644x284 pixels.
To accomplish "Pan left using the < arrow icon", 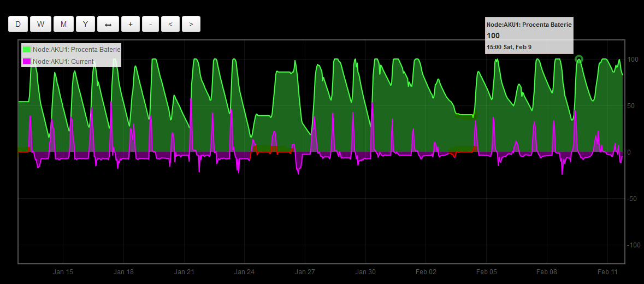I will [170, 24].
